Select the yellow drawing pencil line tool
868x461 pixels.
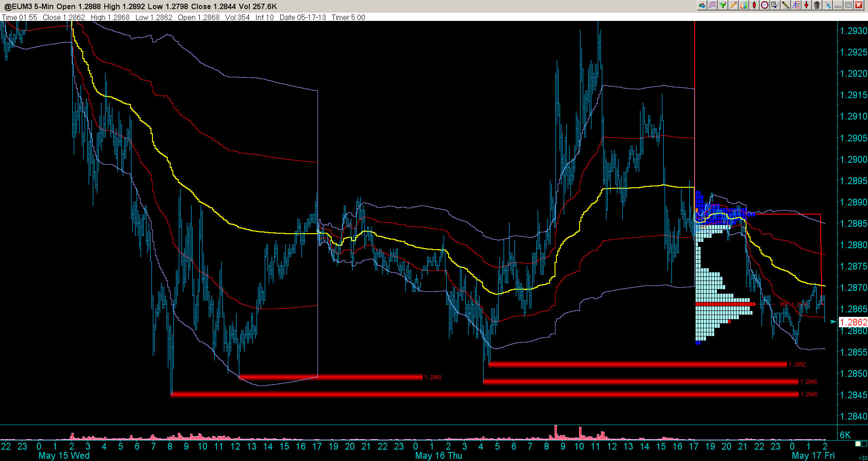point(786,5)
